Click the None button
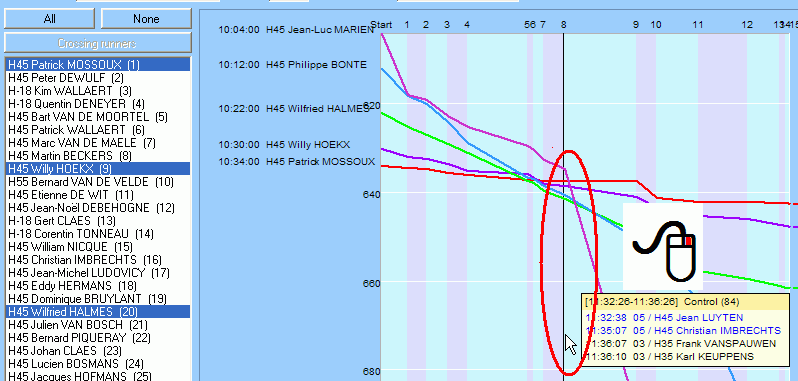This screenshot has width=798, height=381. pyautogui.click(x=146, y=19)
